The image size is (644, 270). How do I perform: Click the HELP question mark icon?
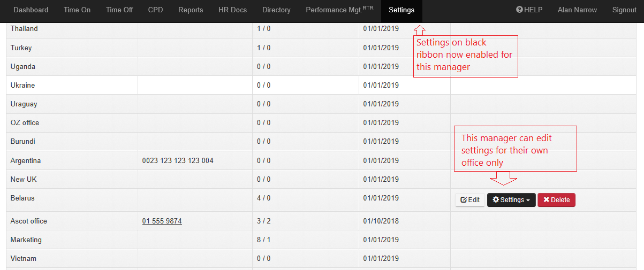pyautogui.click(x=519, y=10)
